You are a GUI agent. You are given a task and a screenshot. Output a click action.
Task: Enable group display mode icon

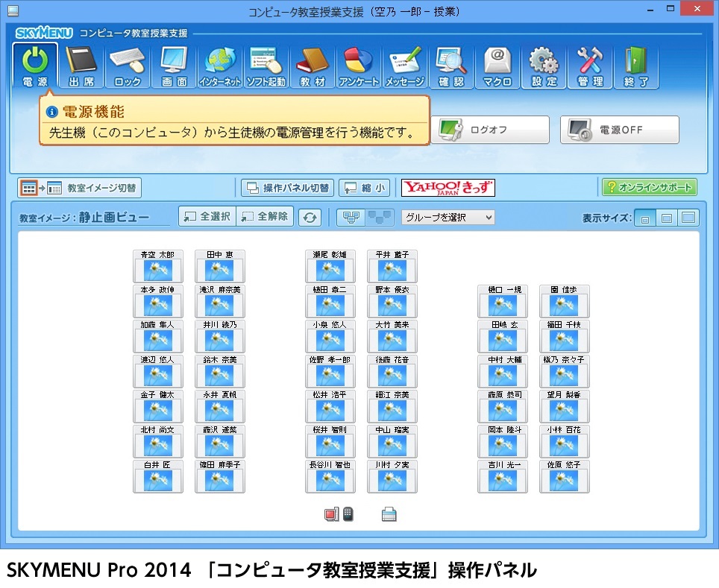point(351,217)
